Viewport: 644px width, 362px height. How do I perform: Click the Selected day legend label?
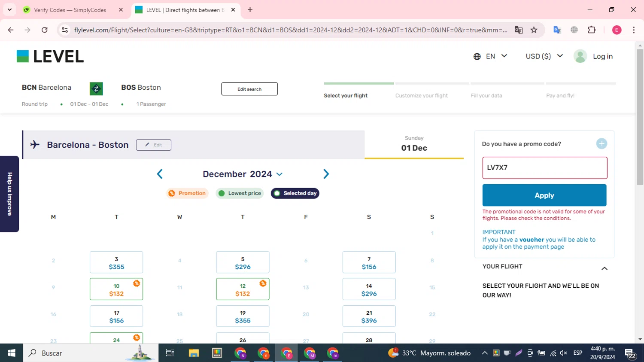295,193
